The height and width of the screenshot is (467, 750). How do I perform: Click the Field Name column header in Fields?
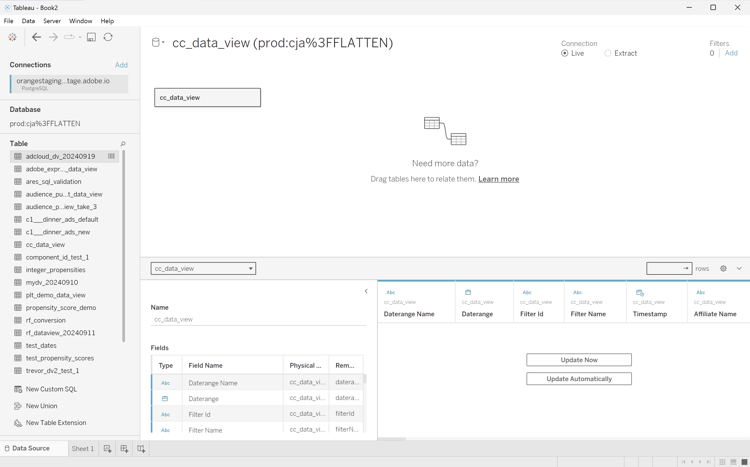(232, 365)
